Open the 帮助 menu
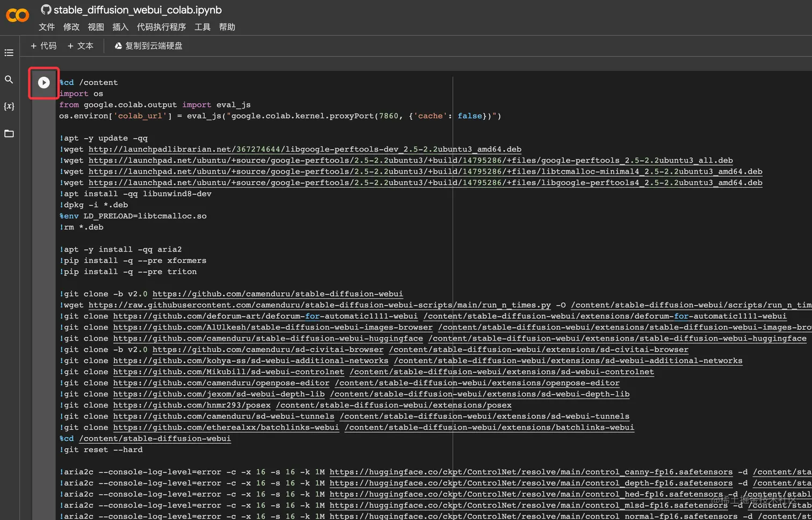The height and width of the screenshot is (520, 812). [227, 27]
